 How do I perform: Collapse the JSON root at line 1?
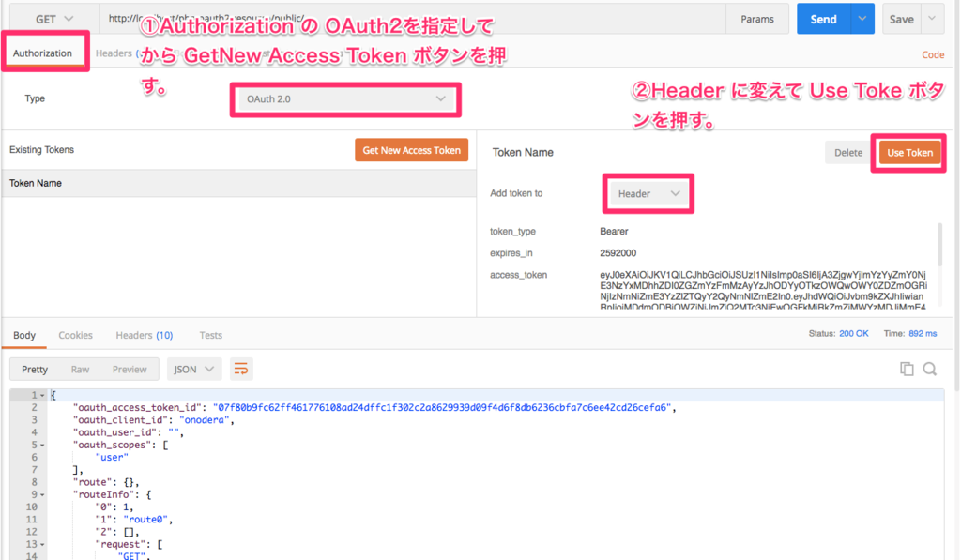42,396
